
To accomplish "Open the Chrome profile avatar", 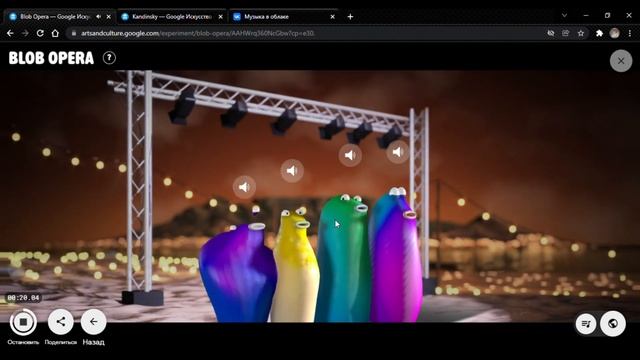I will (x=614, y=33).
